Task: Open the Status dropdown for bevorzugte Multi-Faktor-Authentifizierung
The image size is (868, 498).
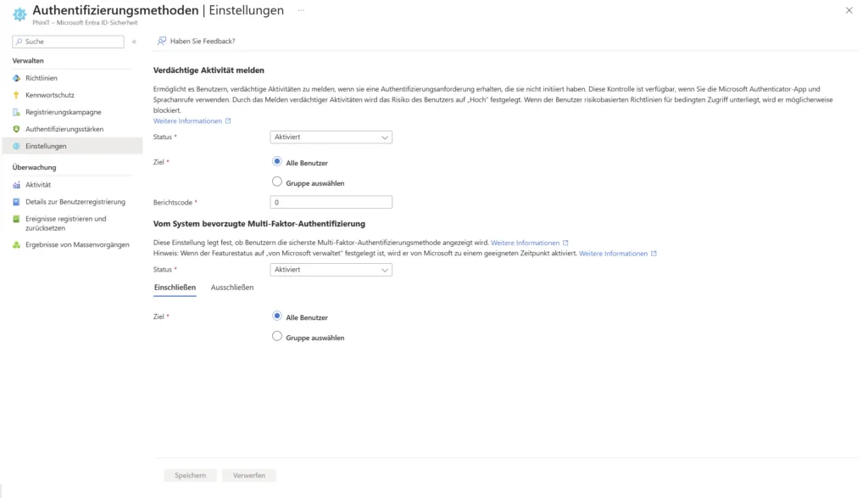Action: pos(331,270)
